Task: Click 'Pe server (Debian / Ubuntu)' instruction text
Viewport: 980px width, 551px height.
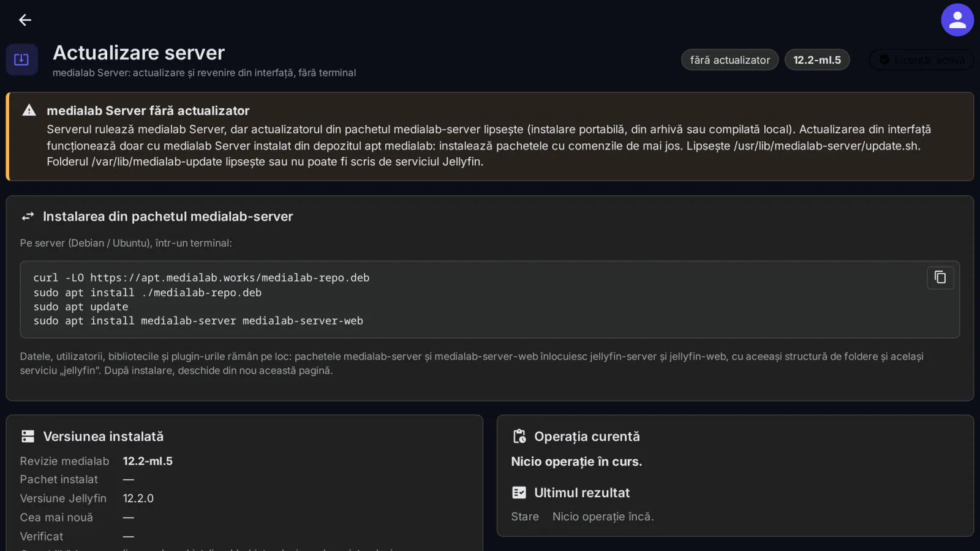Action: coord(126,243)
